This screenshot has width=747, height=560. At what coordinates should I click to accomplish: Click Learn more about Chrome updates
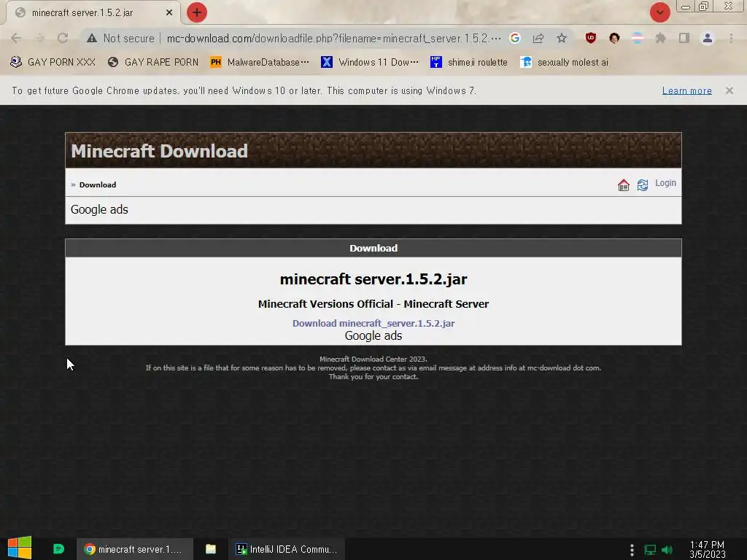(687, 90)
